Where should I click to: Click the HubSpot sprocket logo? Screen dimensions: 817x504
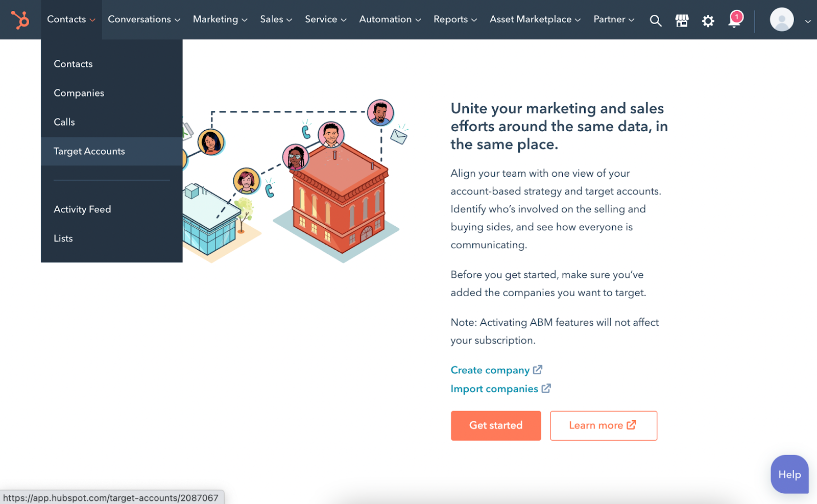click(20, 20)
